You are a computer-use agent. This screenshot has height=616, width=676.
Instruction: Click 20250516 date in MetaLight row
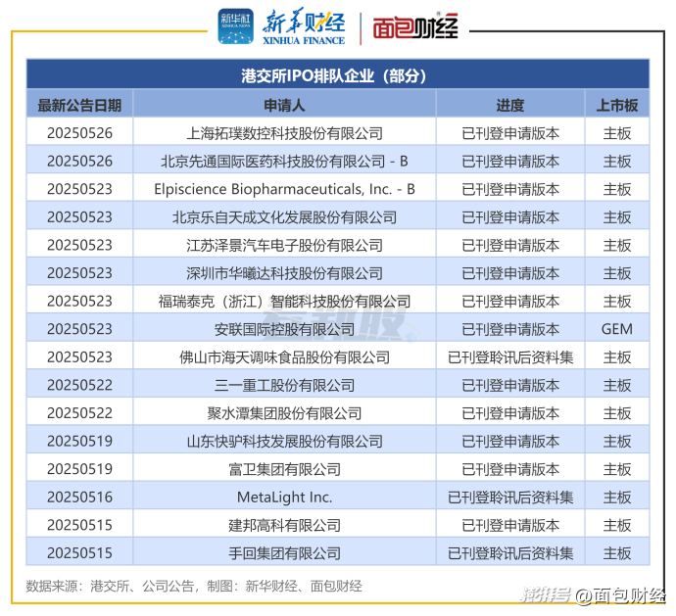coord(79,498)
